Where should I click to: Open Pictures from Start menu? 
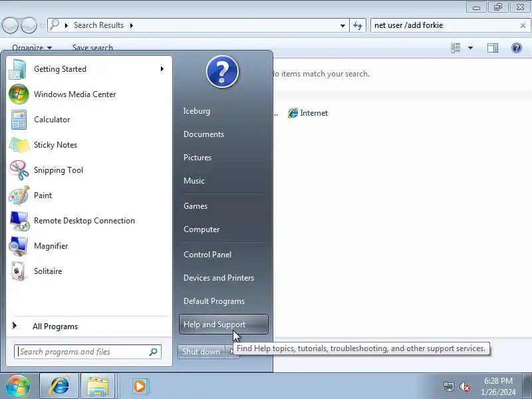click(198, 158)
